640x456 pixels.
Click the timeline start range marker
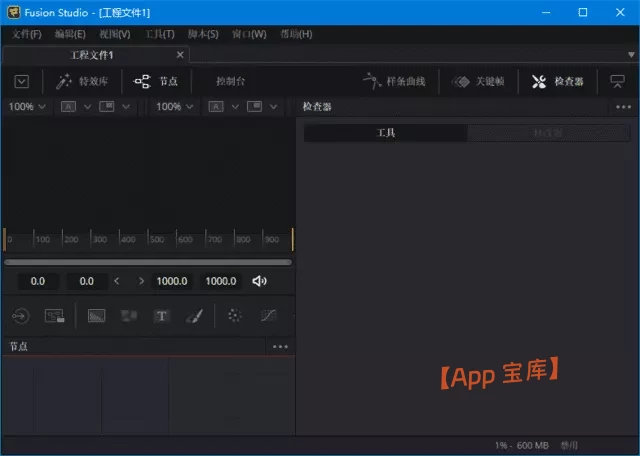[x=4, y=239]
